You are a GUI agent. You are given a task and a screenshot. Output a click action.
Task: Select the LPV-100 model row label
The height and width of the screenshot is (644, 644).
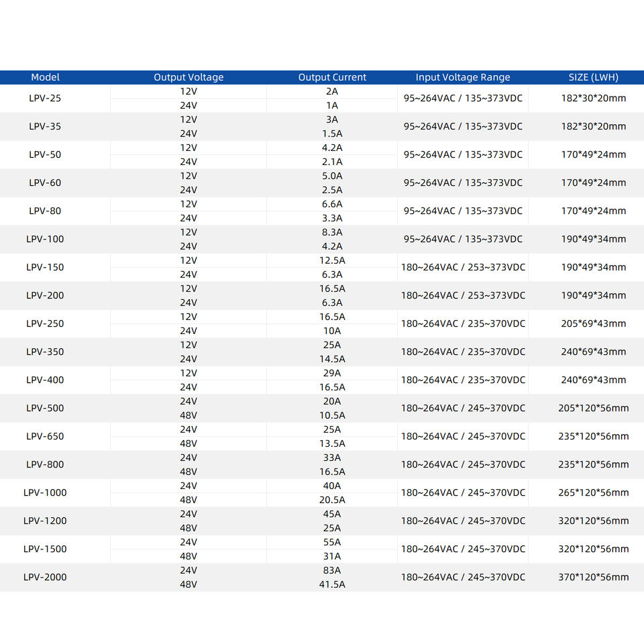(45, 239)
